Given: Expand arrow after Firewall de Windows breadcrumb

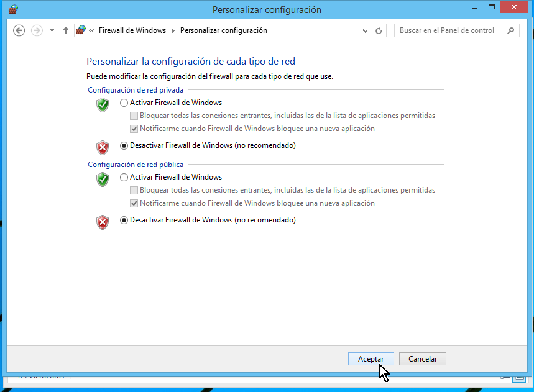Looking at the screenshot, I should click(173, 30).
